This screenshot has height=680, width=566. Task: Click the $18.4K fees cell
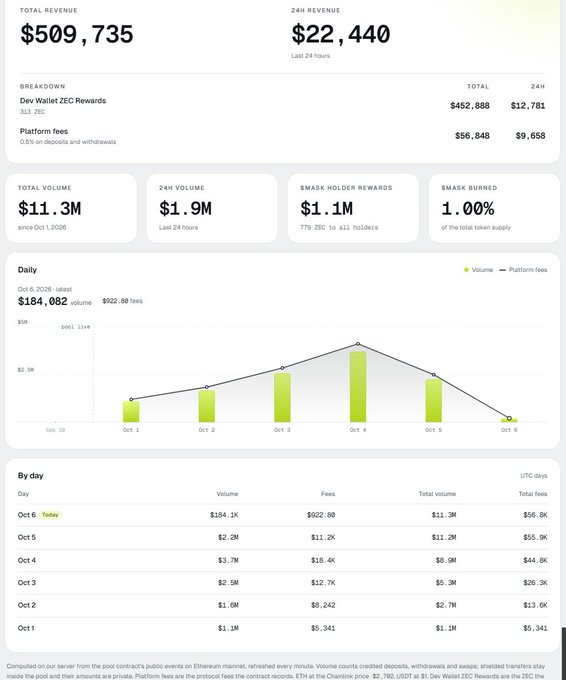pyautogui.click(x=323, y=560)
